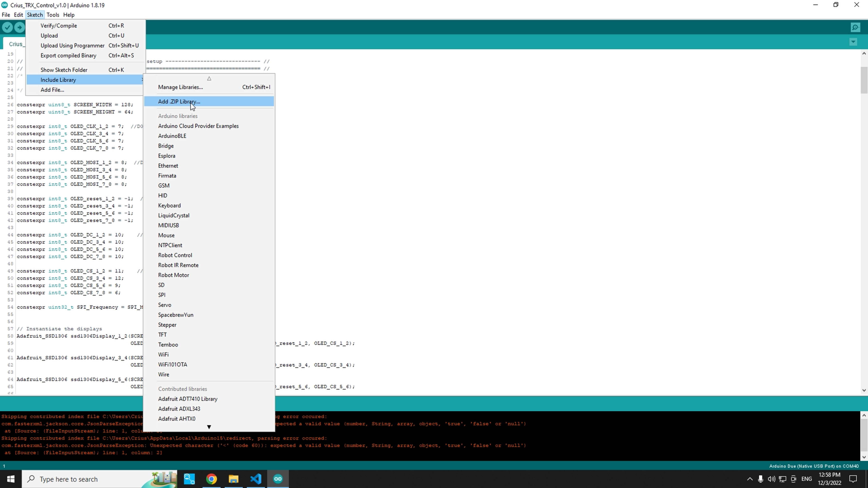Choose Add .ZIP Library option
The image size is (868, 488).
[179, 101]
